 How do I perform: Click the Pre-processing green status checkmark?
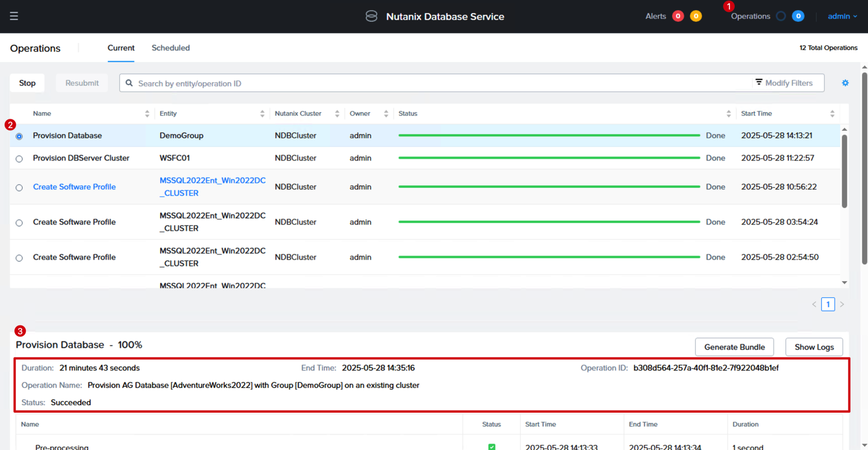pos(492,447)
